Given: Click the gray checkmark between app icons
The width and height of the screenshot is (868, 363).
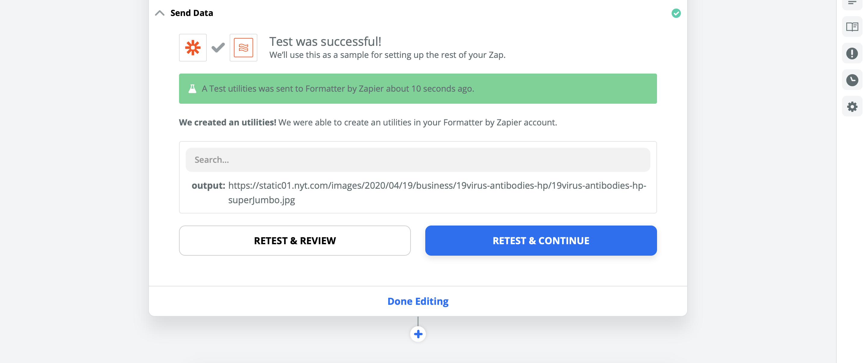Looking at the screenshot, I should point(218,48).
